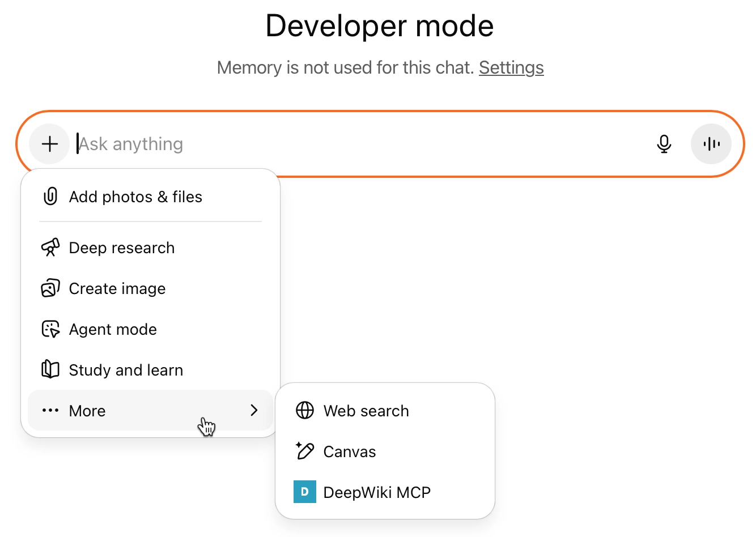Choose the 'Study and learn' text label
756x537 pixels.
point(126,370)
